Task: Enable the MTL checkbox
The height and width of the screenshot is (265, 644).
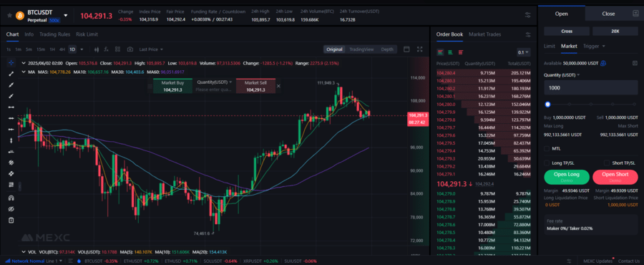Action: [x=546, y=148]
